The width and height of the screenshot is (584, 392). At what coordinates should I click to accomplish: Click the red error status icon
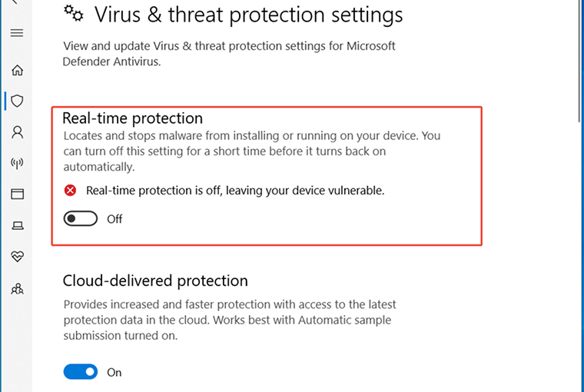tap(71, 190)
